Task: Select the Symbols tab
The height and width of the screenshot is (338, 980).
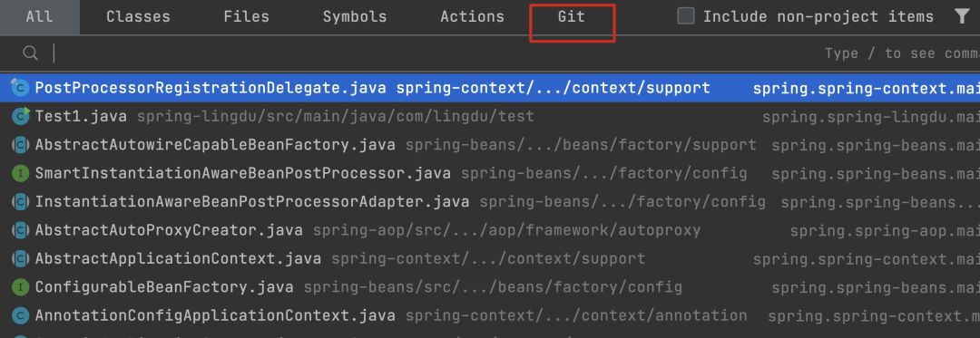Action: (x=355, y=17)
